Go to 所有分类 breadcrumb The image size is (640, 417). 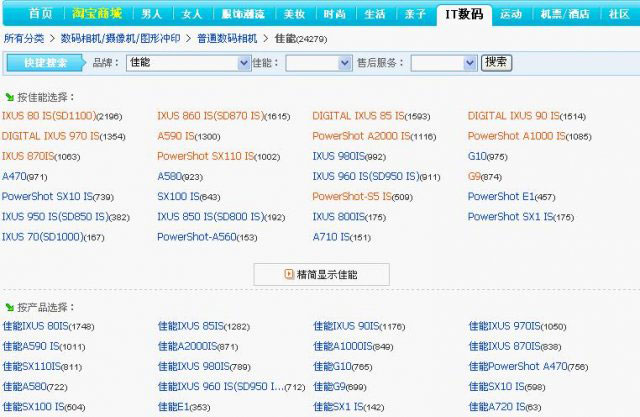coord(24,38)
